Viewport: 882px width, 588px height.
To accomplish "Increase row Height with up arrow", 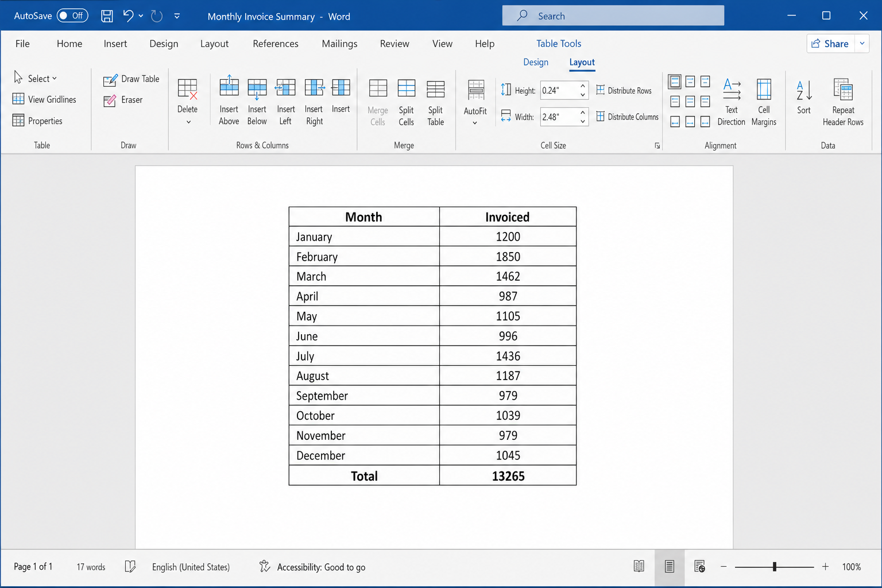I will (583, 86).
